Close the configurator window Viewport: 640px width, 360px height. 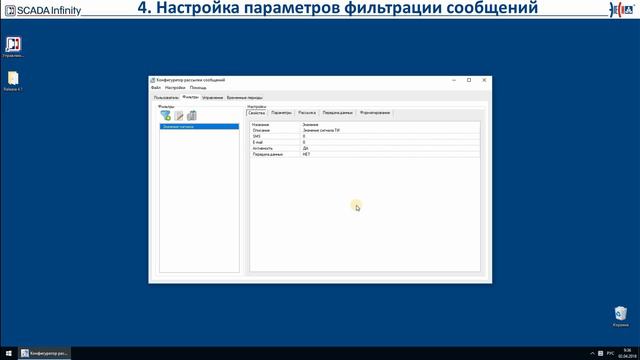coord(484,80)
